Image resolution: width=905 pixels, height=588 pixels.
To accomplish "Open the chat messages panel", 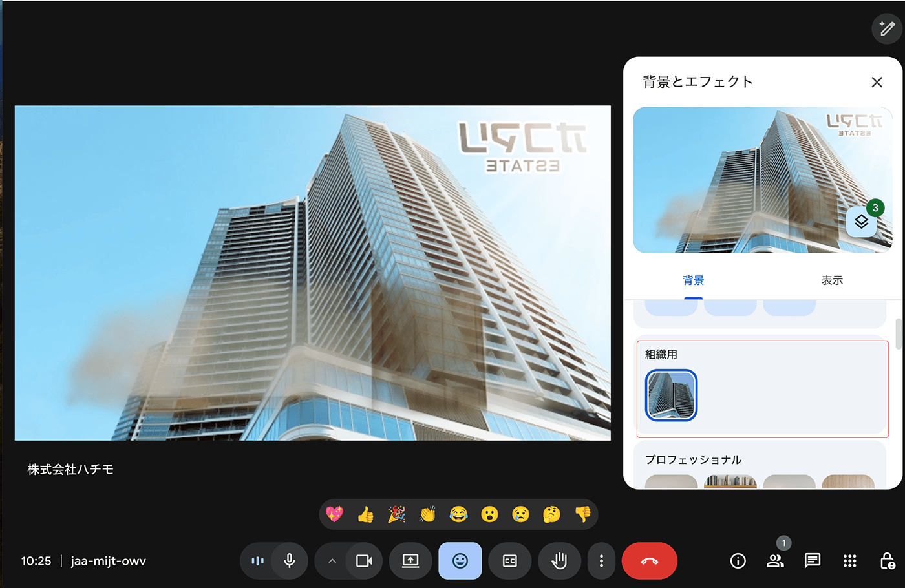I will [x=813, y=561].
